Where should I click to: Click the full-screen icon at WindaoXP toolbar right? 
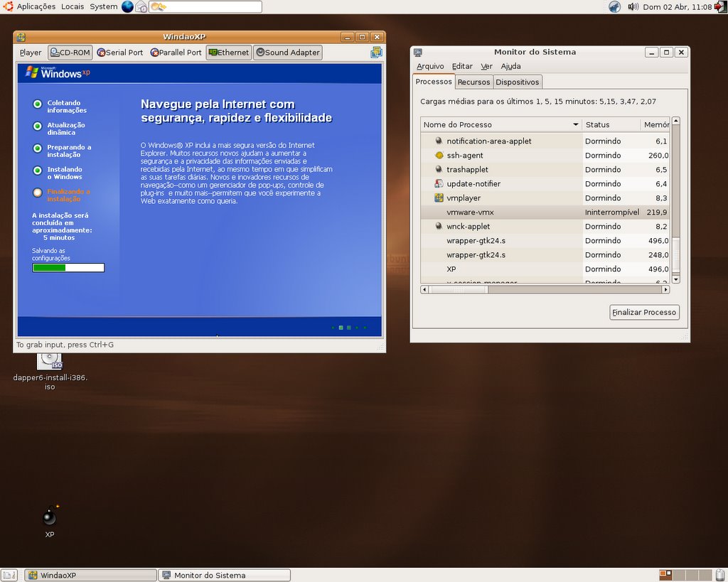376,53
